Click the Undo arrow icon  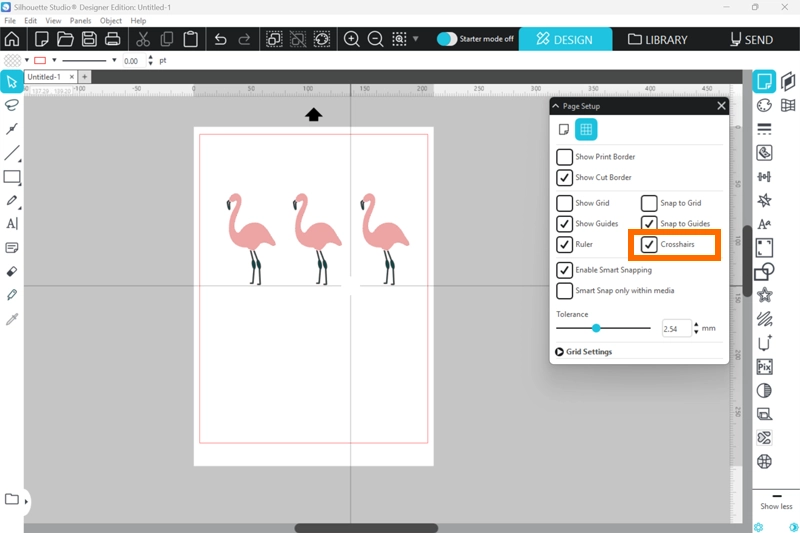coord(220,40)
